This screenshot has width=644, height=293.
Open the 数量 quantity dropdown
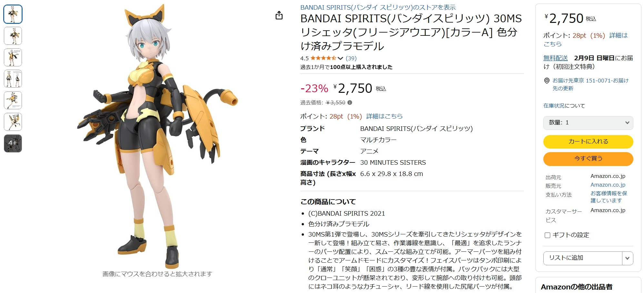tap(588, 123)
